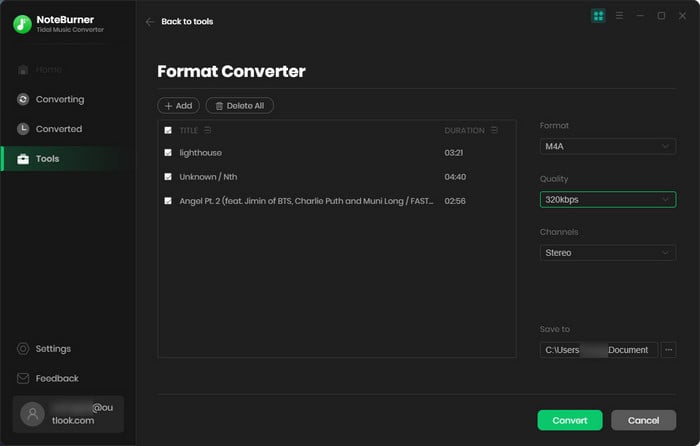Click the 04:40 duration value
Image resolution: width=700 pixels, height=446 pixels.
(x=455, y=177)
